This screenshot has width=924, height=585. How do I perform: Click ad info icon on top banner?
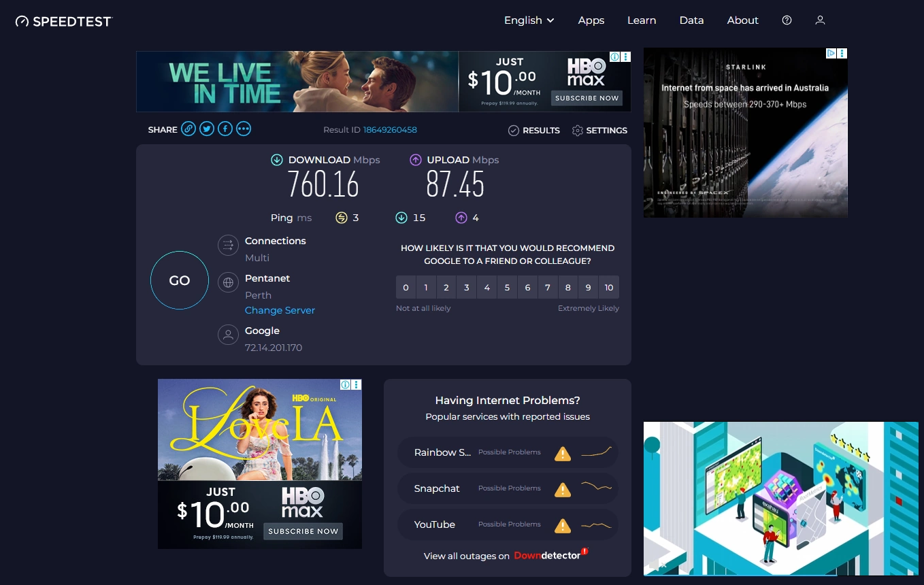click(x=614, y=57)
